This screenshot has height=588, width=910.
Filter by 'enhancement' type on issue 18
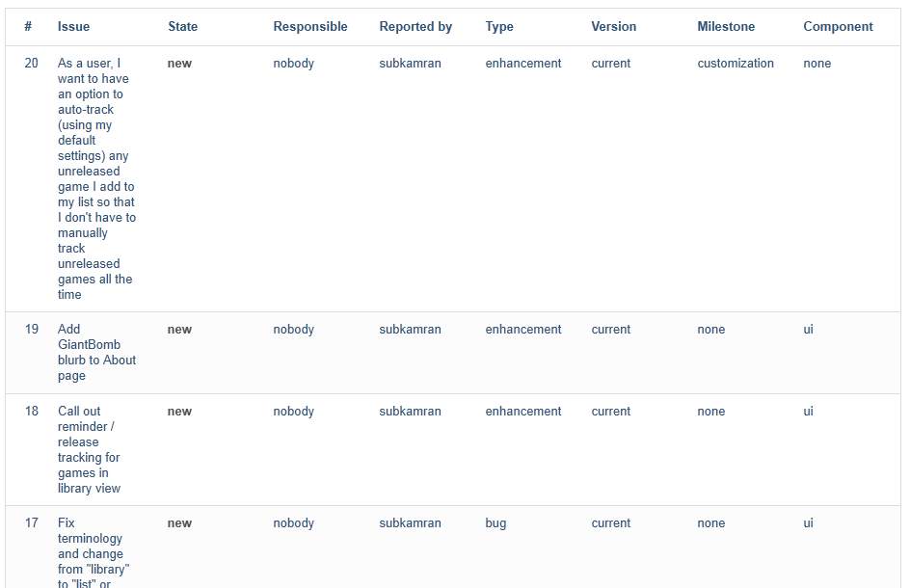(x=522, y=411)
